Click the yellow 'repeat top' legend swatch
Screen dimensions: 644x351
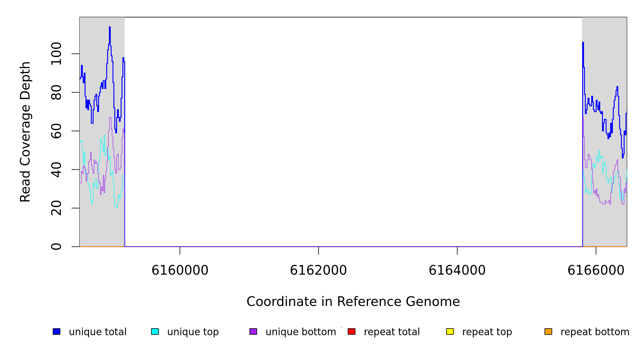tap(450, 331)
